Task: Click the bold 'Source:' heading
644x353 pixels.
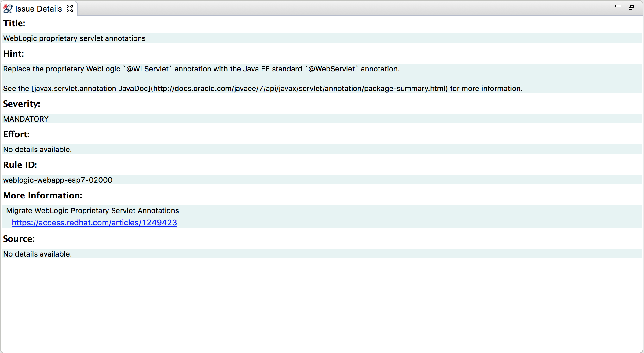Action: click(19, 239)
